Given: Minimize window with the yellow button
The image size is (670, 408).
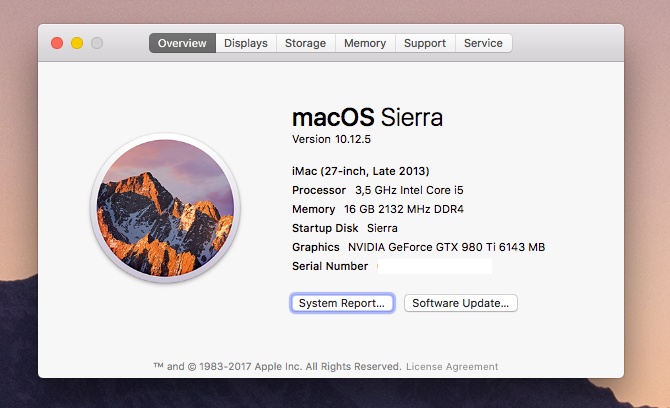Looking at the screenshot, I should pyautogui.click(x=77, y=43).
